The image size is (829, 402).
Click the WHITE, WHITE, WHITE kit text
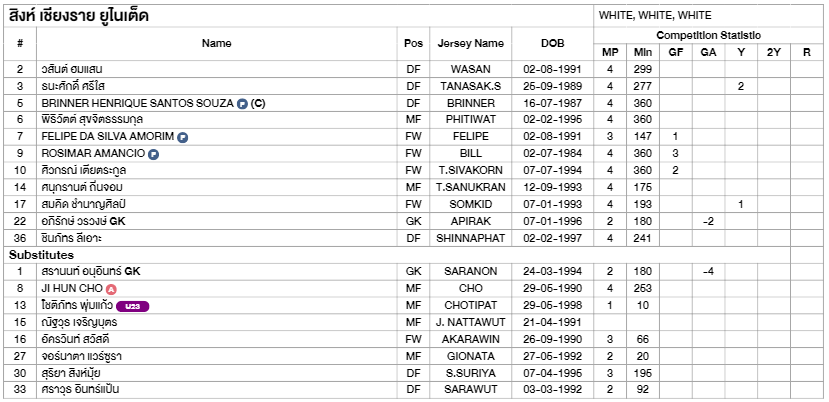coord(655,15)
